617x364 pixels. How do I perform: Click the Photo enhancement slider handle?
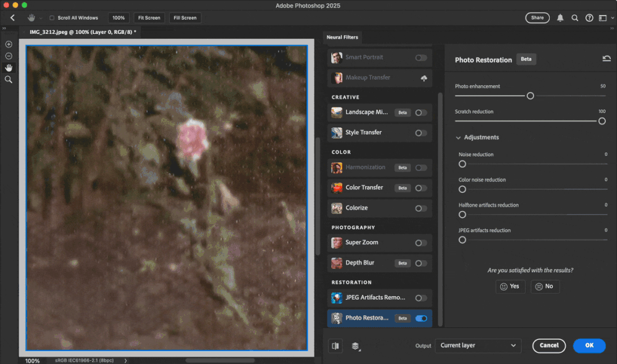tap(530, 96)
